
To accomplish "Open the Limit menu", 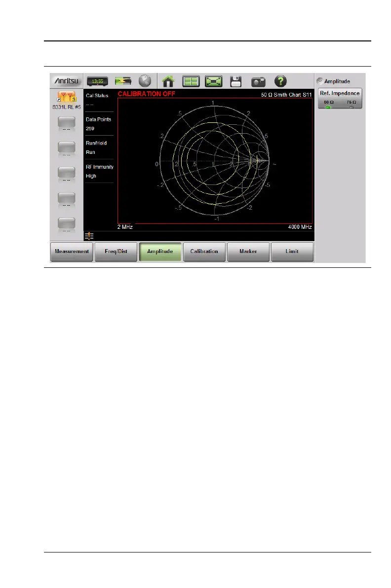I will (x=292, y=251).
